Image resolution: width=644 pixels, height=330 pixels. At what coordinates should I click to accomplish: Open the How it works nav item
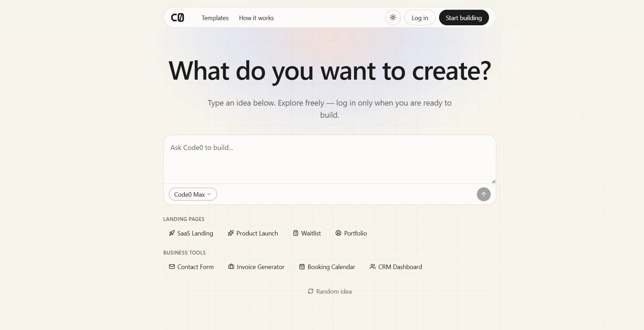click(256, 18)
